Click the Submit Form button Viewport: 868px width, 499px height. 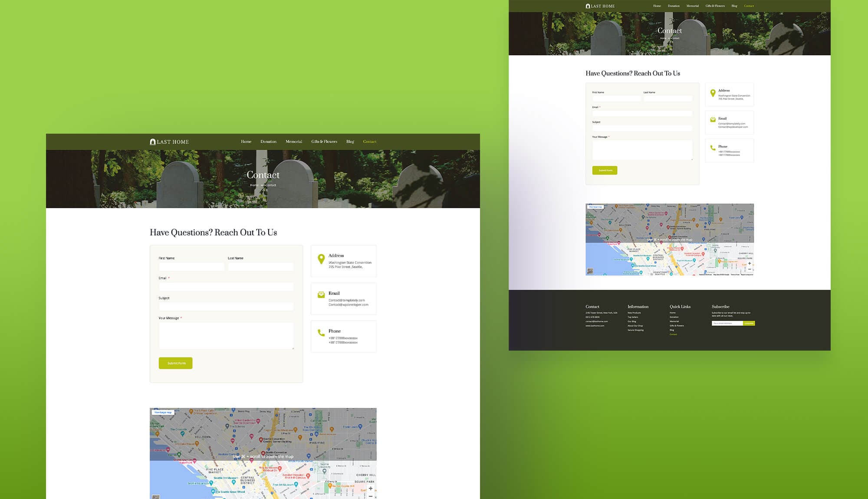175,363
